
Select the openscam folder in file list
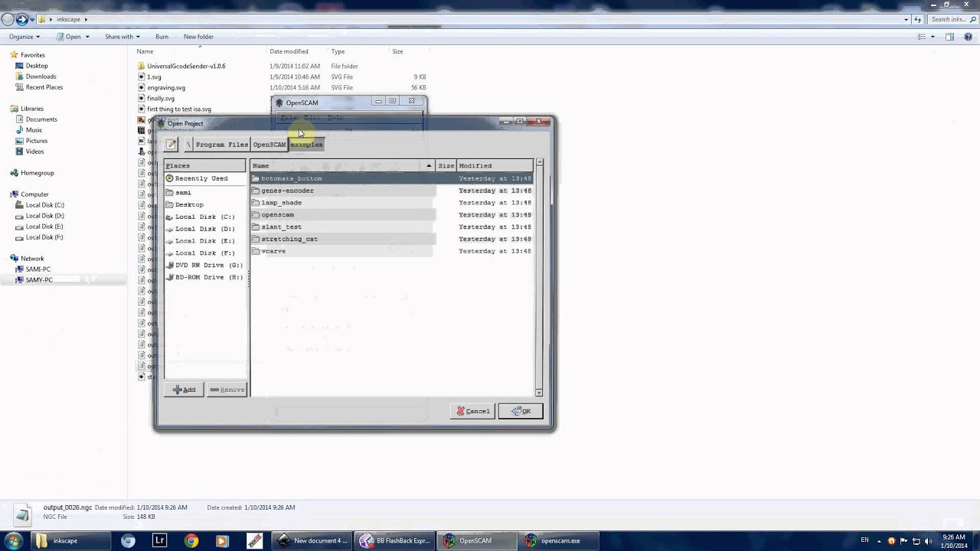391,215
